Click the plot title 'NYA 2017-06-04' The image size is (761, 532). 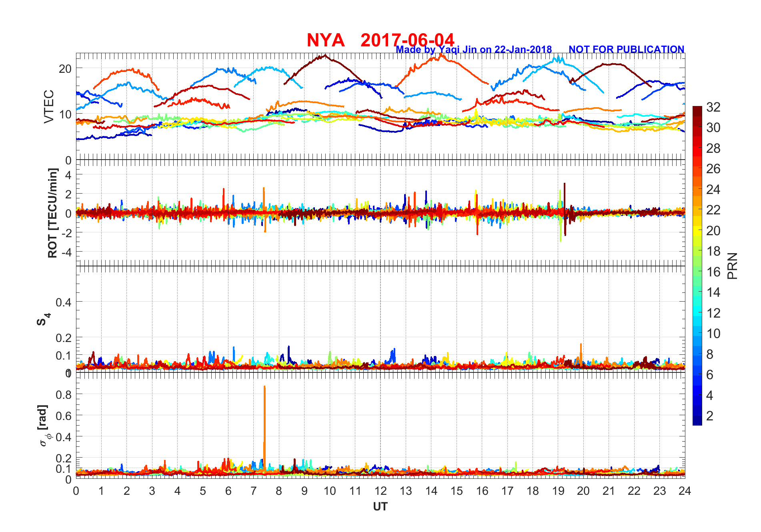point(380,40)
